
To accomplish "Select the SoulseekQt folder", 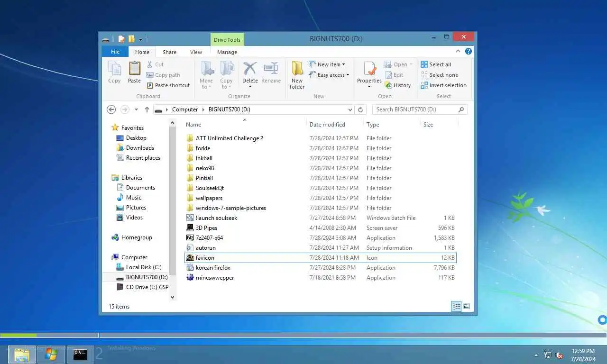I will coord(321,188).
